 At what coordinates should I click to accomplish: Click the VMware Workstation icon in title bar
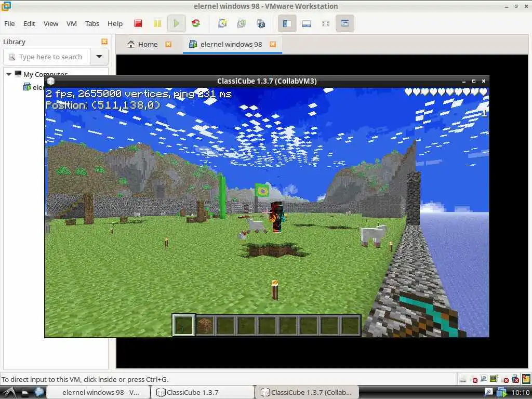tap(6, 6)
